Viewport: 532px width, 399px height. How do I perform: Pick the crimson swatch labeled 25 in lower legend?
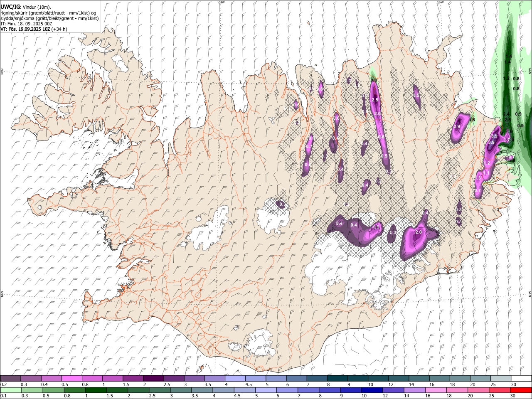(x=500, y=390)
